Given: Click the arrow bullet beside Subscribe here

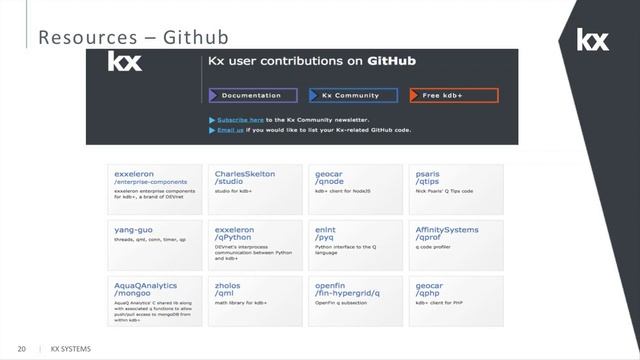Looking at the screenshot, I should [212, 120].
